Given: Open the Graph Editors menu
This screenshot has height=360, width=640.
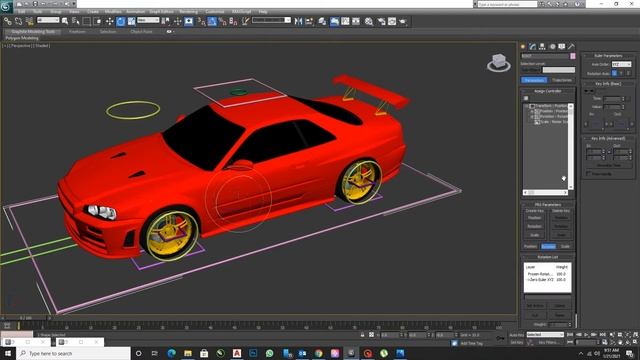Looking at the screenshot, I should (161, 11).
